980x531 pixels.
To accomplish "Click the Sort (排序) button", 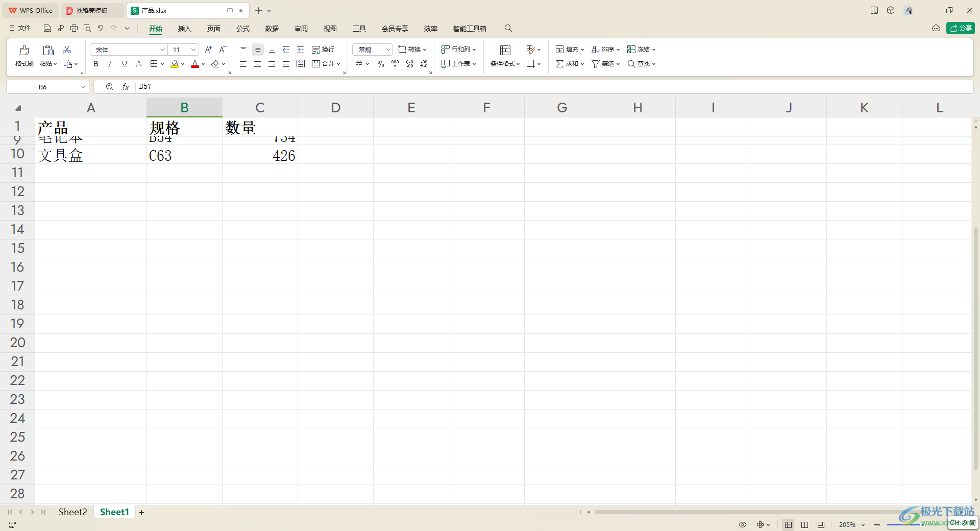I will click(x=605, y=50).
